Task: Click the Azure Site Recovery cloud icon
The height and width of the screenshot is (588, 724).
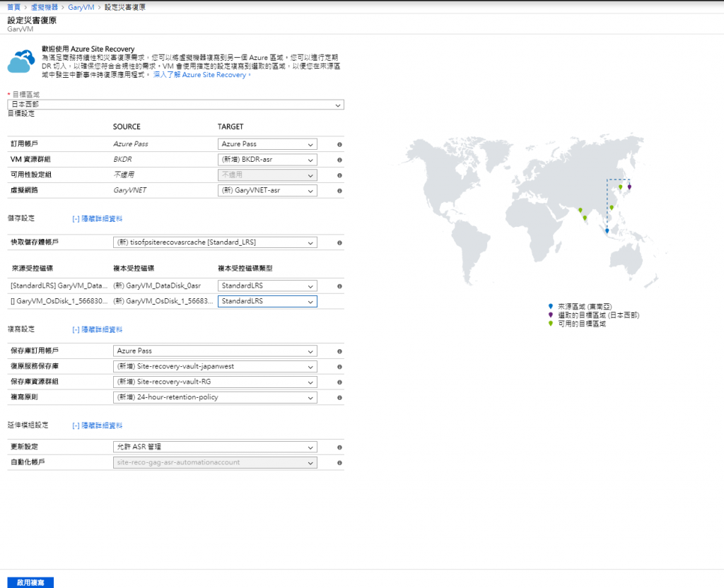Action: 21,61
